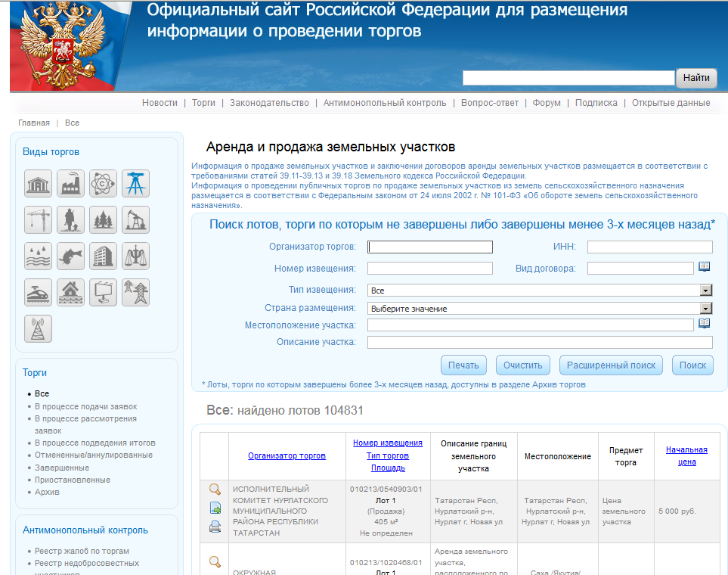
Task: Click the billboard advertising icon
Action: (104, 292)
